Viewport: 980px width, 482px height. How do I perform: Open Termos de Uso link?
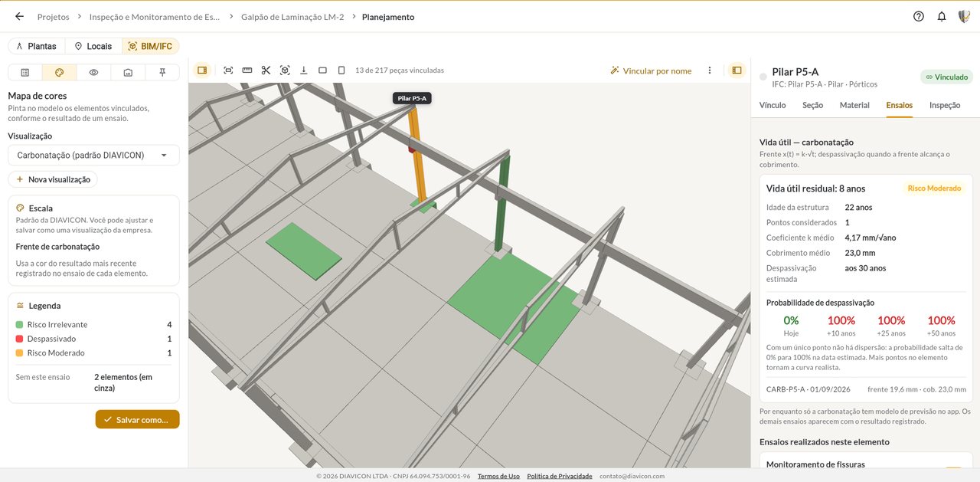(498, 476)
